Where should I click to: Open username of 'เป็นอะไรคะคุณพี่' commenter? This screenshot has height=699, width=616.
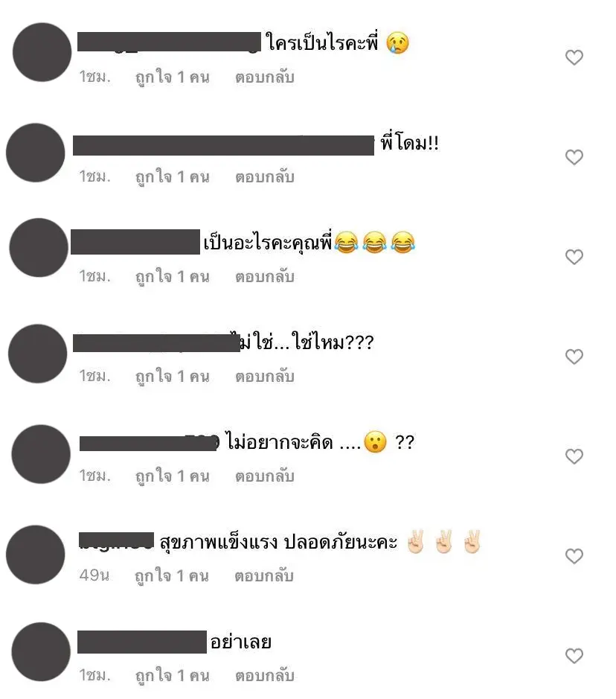[135, 242]
